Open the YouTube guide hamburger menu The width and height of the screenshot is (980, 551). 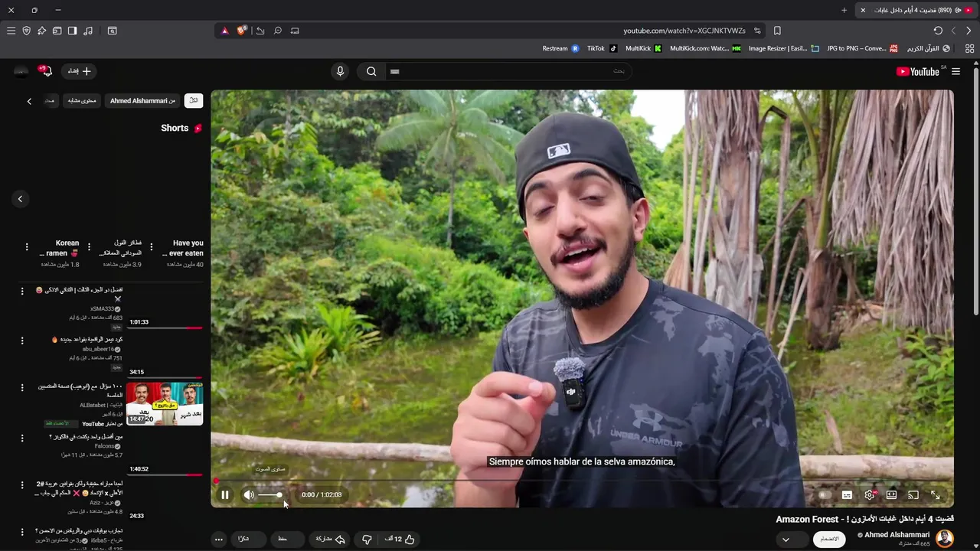click(x=955, y=71)
